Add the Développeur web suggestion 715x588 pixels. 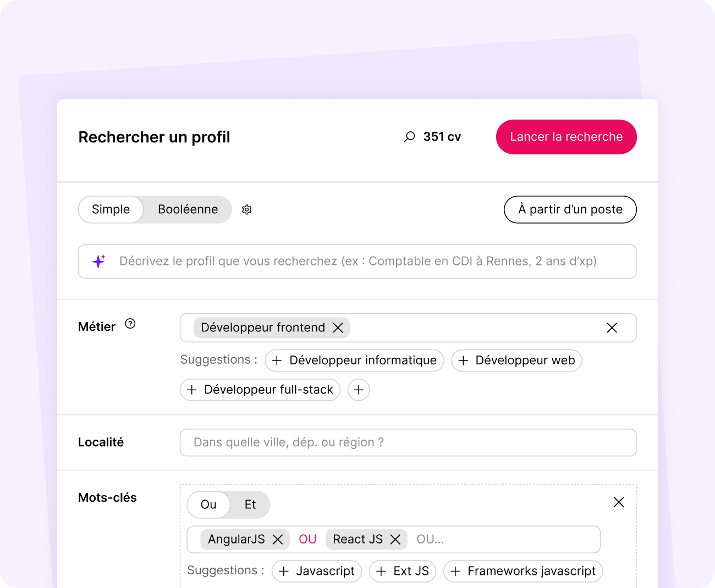[516, 360]
